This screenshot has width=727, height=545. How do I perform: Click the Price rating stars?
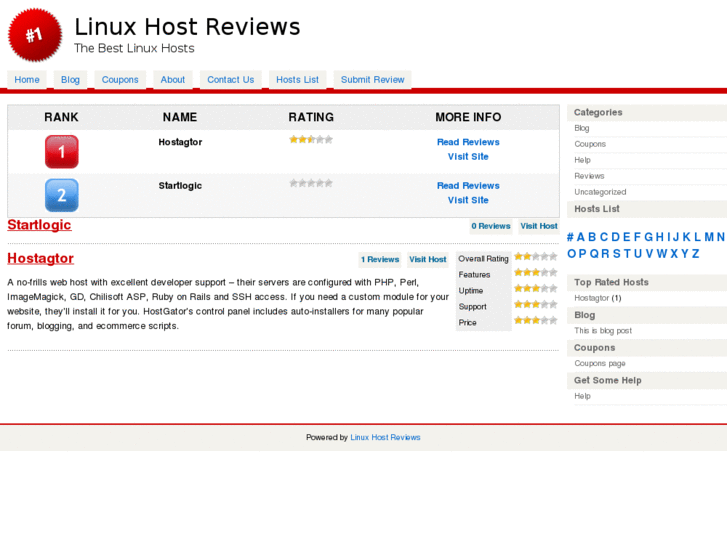pyautogui.click(x=536, y=320)
